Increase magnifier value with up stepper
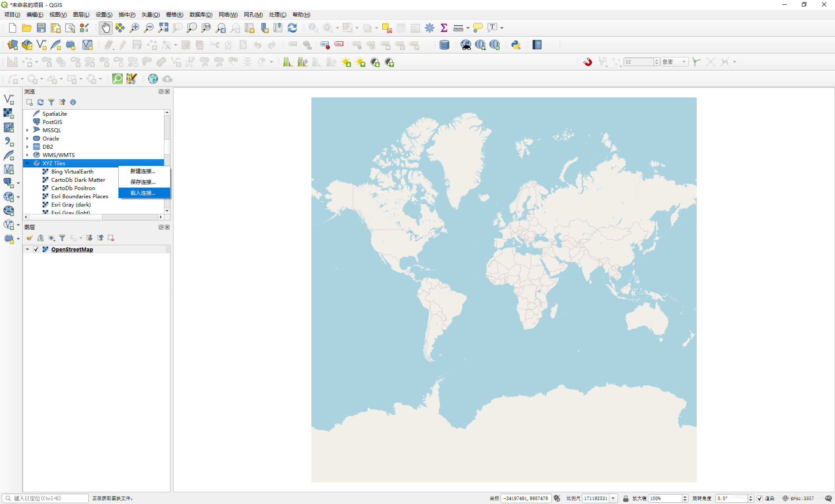 point(685,497)
